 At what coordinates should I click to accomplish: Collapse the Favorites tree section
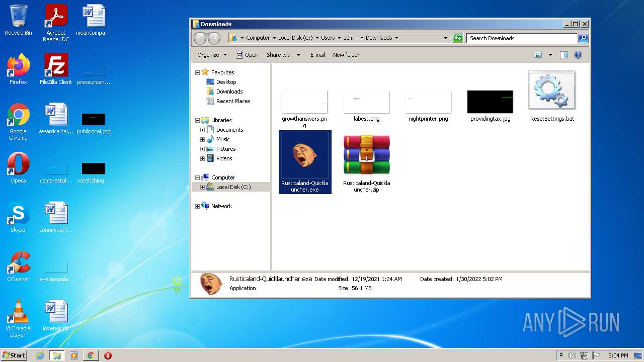click(x=197, y=72)
